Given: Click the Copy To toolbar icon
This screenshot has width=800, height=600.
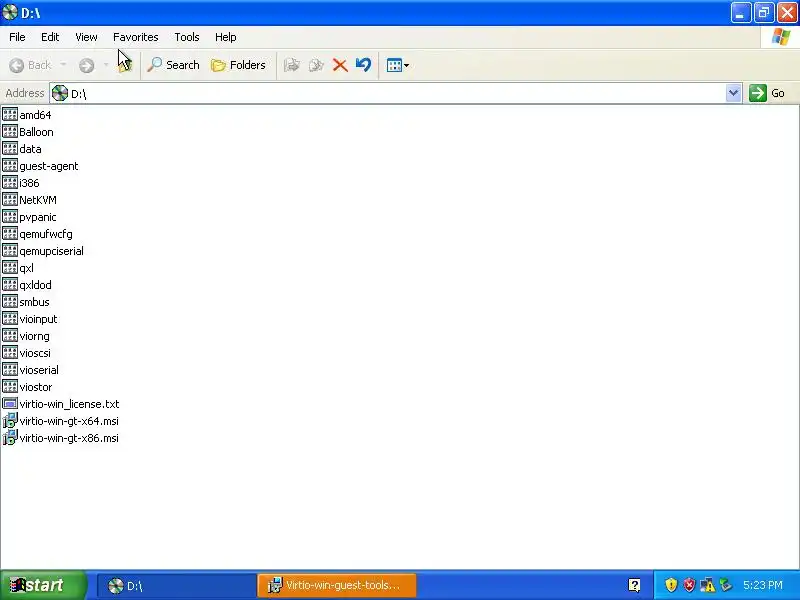Looking at the screenshot, I should tap(316, 65).
